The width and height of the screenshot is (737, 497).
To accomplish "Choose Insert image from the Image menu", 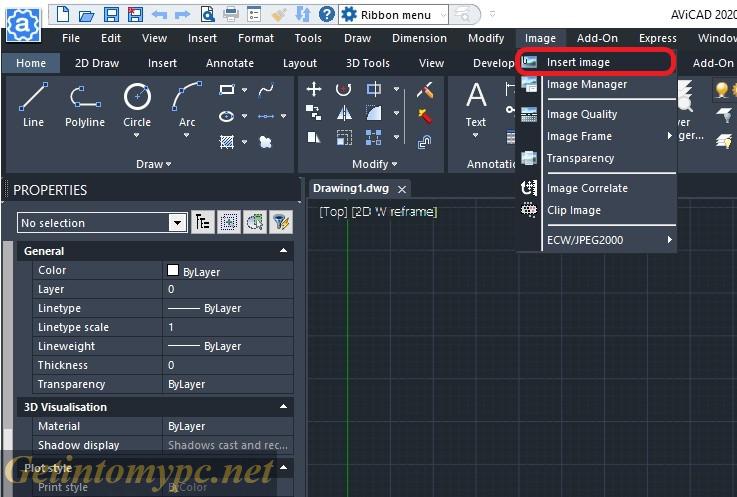I will (596, 62).
